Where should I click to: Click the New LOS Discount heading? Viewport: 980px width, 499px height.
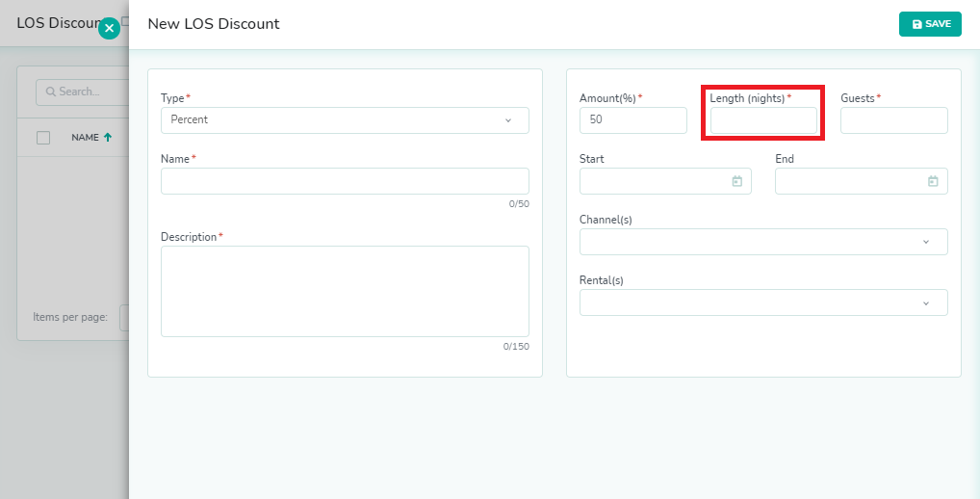[x=214, y=24]
